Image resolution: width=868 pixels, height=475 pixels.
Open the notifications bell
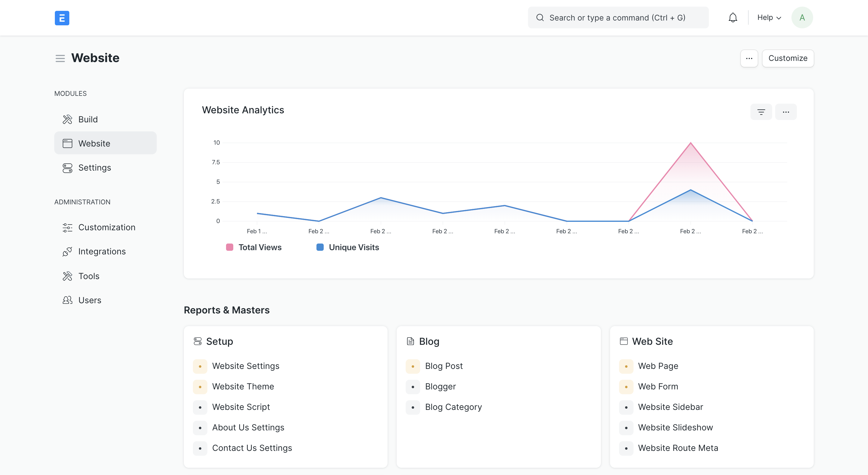click(x=733, y=17)
